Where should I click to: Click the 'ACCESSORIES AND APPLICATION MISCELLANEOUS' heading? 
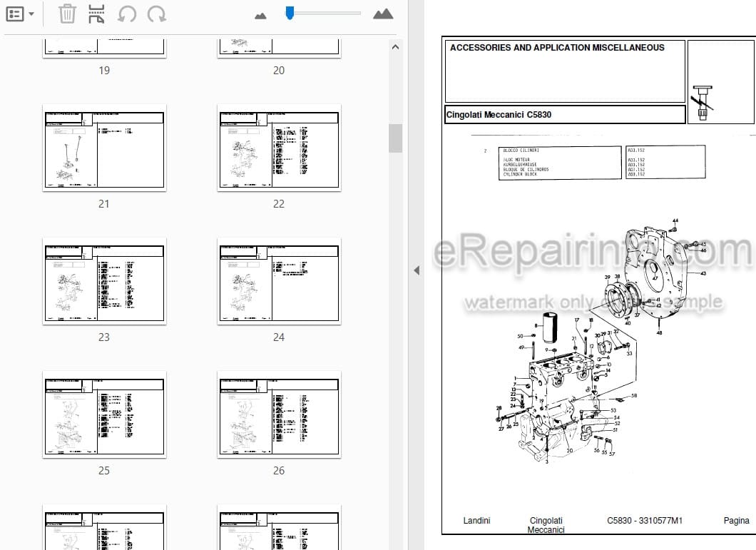coord(557,47)
